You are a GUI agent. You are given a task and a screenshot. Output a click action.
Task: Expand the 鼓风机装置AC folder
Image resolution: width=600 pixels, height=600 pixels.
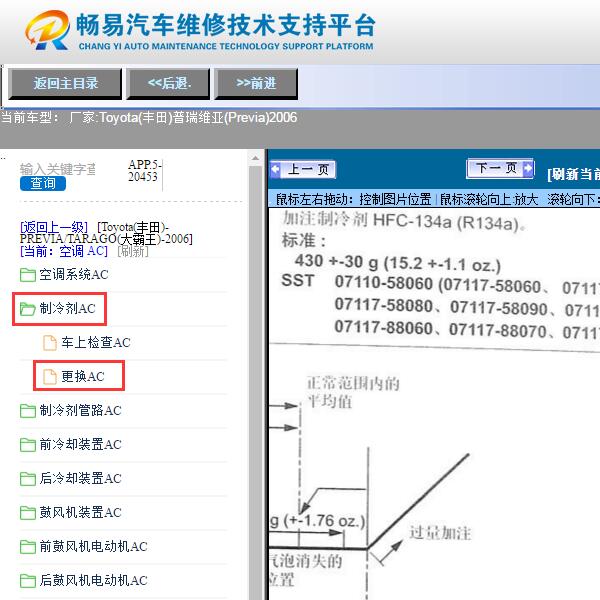[80, 512]
